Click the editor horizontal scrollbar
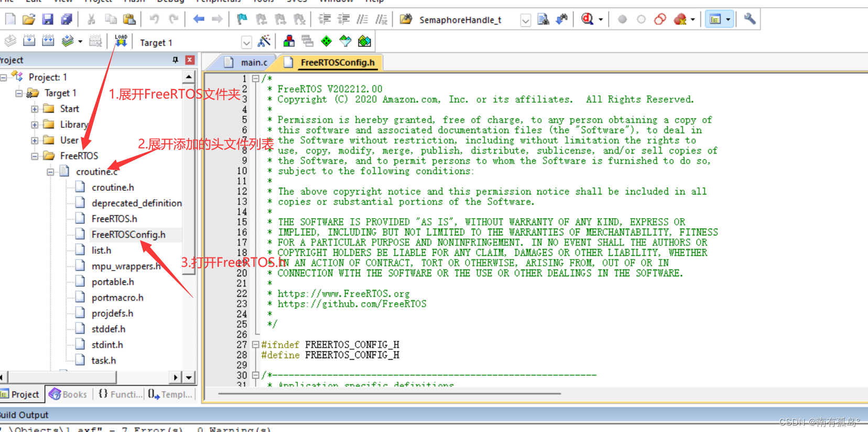Image resolution: width=868 pixels, height=432 pixels. tap(389, 393)
